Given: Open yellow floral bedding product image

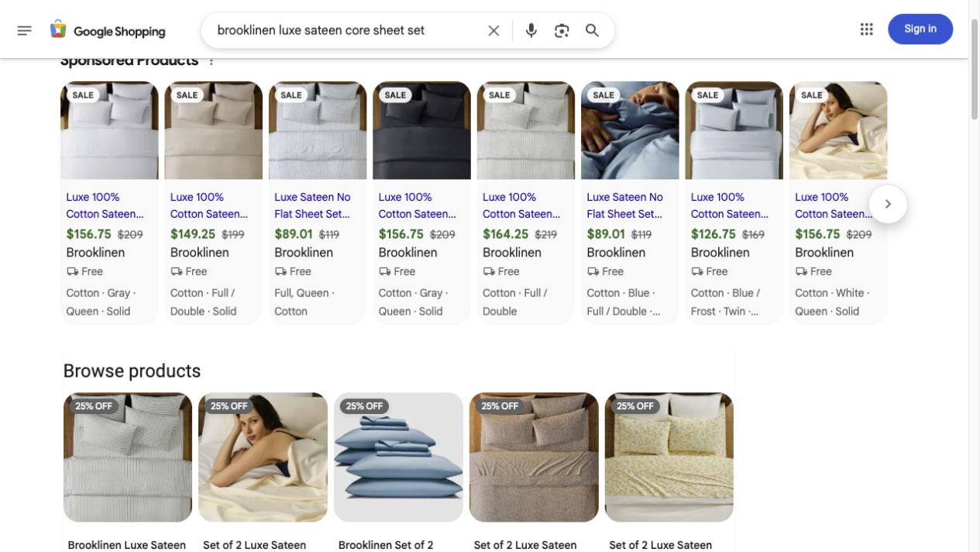Looking at the screenshot, I should tap(669, 457).
